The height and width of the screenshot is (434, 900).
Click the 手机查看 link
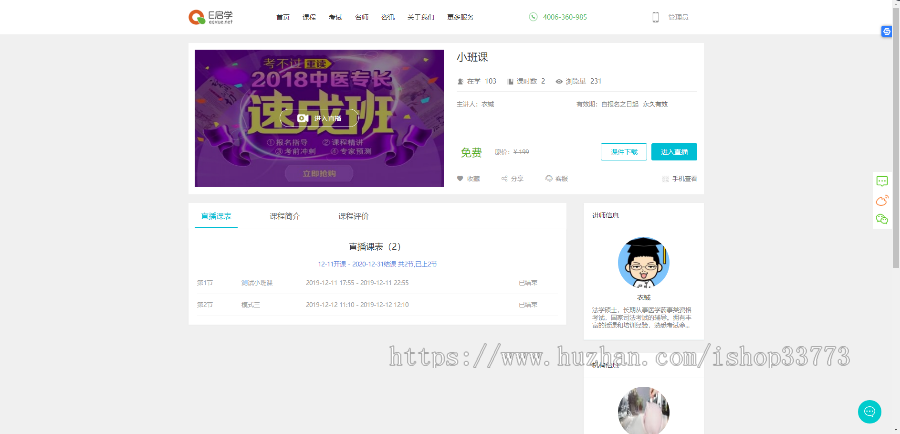pos(684,179)
